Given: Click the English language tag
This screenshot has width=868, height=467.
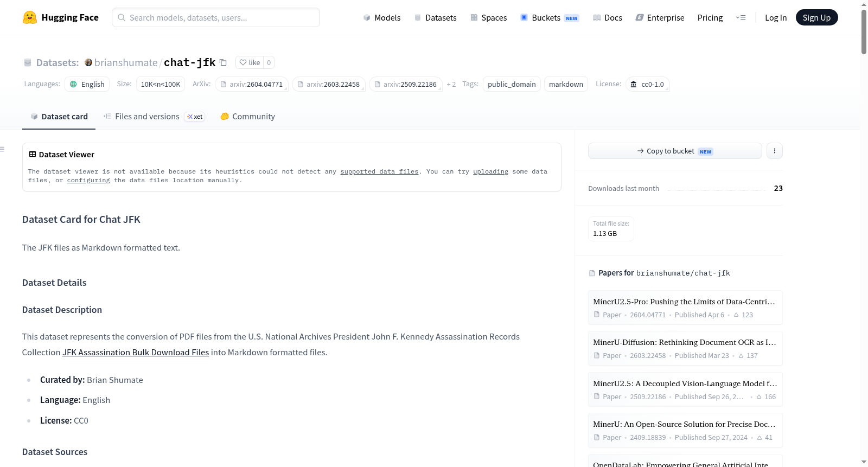Looking at the screenshot, I should (87, 84).
